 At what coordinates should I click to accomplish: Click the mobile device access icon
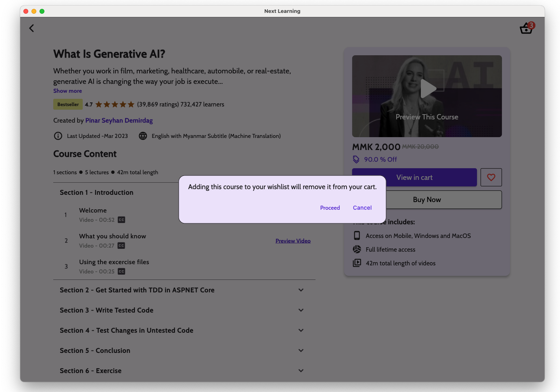(x=357, y=236)
